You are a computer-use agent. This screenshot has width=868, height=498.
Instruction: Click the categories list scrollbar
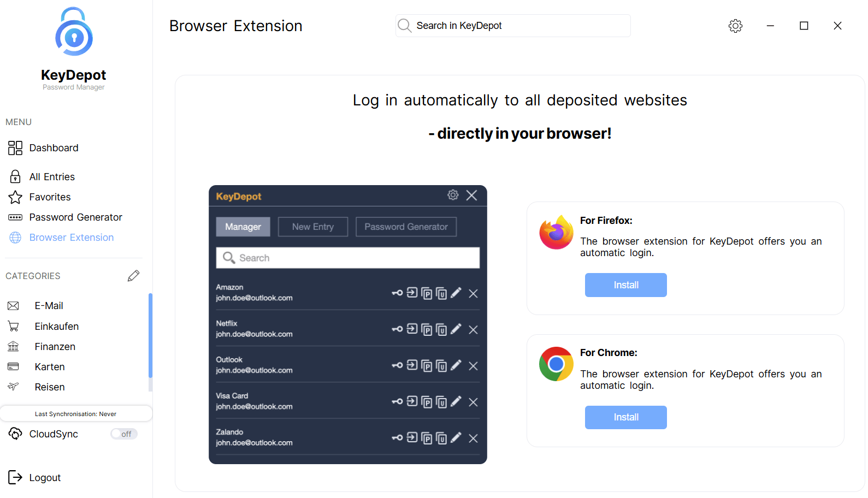(x=150, y=335)
